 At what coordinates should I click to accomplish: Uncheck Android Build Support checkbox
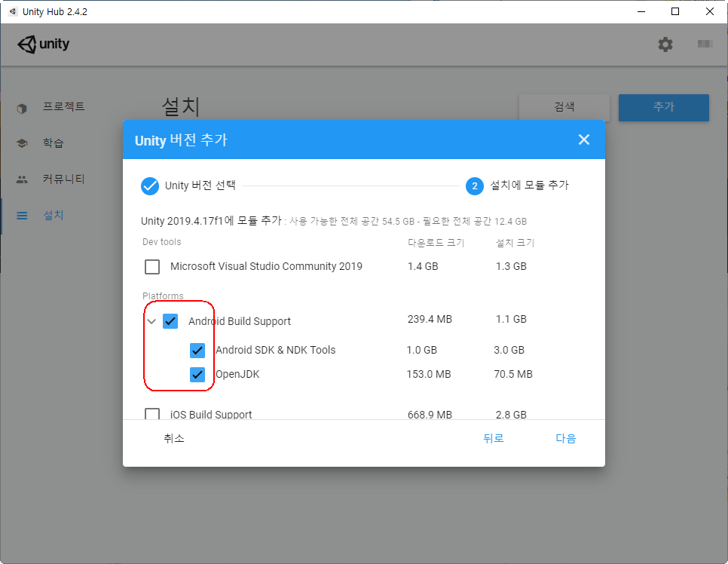[170, 321]
